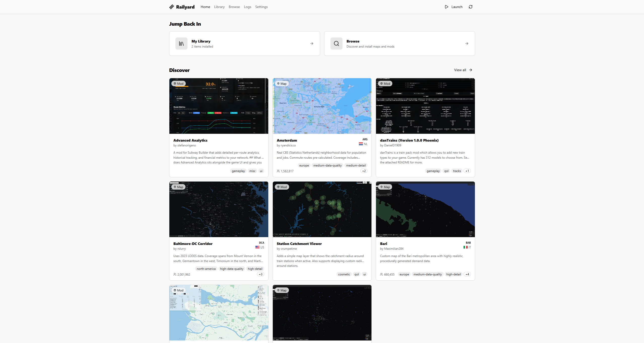The height and width of the screenshot is (343, 644).
Task: Expand +3 tags on Baltimore-DC Corridor
Action: [x=260, y=274]
